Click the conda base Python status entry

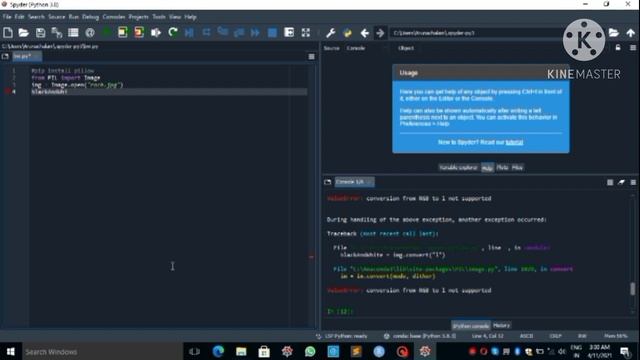(x=420, y=336)
